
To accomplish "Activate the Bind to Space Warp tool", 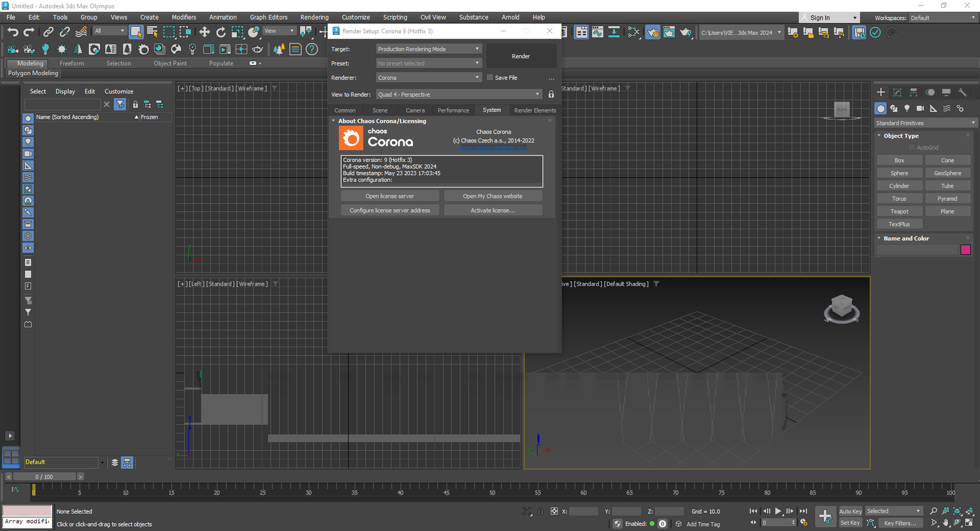I will point(81,32).
